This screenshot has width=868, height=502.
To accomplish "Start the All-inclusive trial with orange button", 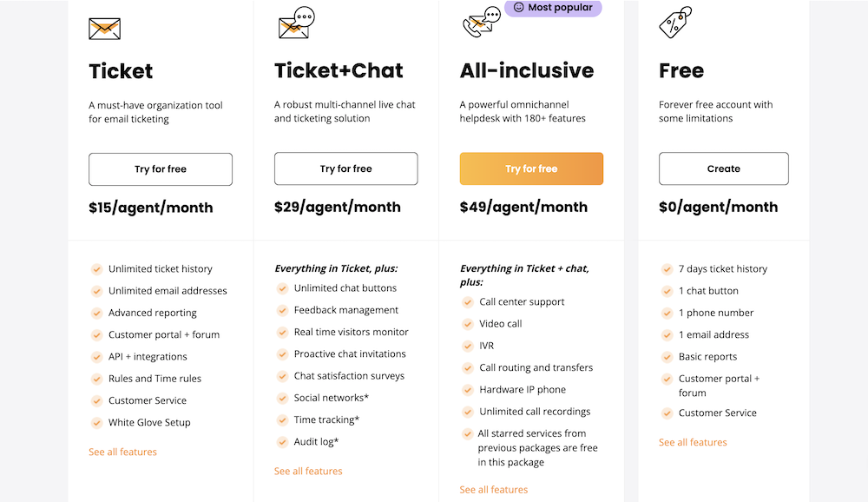I will (531, 169).
